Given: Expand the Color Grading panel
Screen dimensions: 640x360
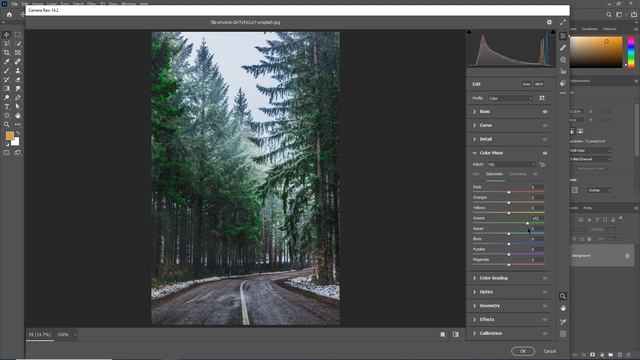Looking at the screenshot, I should tap(474, 278).
